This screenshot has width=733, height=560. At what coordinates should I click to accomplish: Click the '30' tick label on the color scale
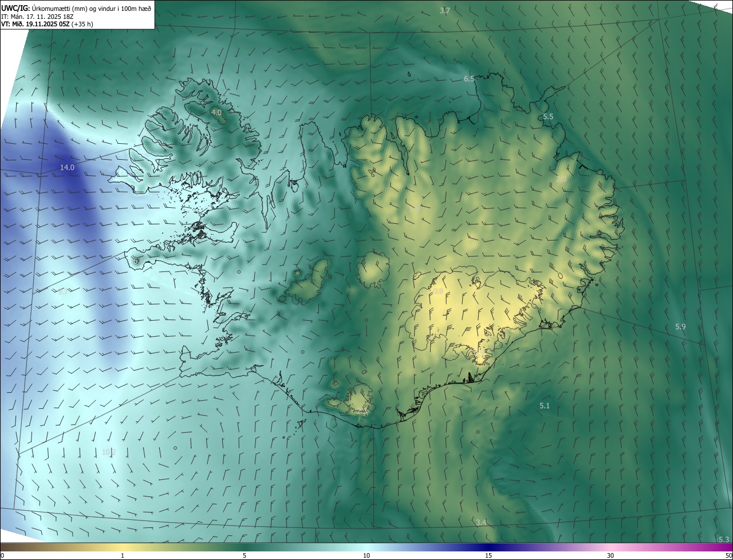[x=610, y=556]
